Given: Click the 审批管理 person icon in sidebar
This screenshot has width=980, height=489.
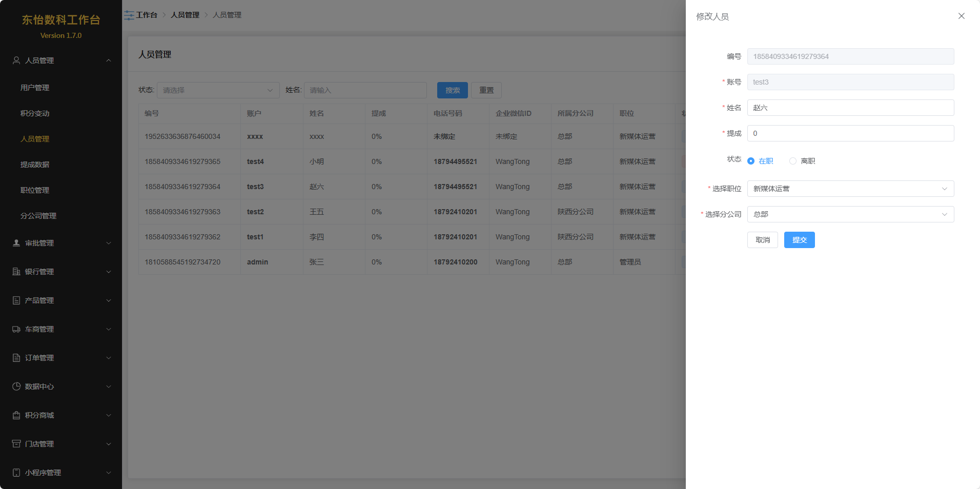Looking at the screenshot, I should coord(16,243).
